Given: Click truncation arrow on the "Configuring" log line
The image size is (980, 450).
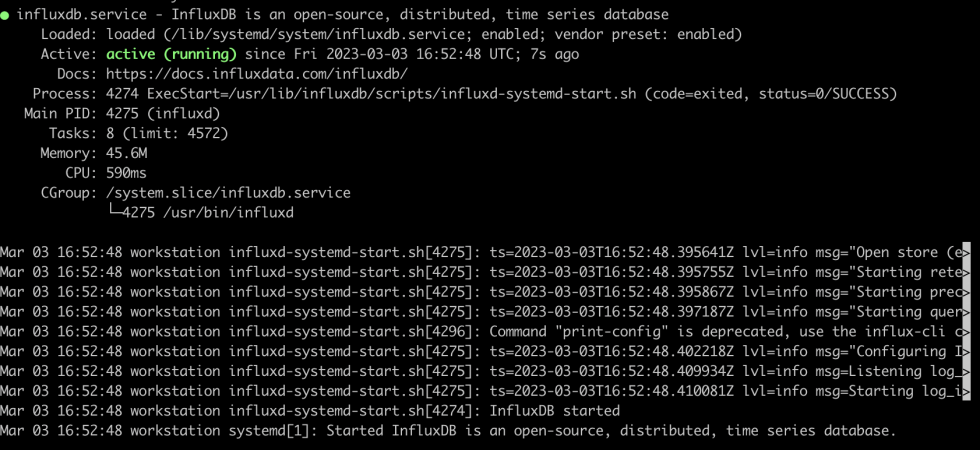Looking at the screenshot, I should [x=966, y=351].
